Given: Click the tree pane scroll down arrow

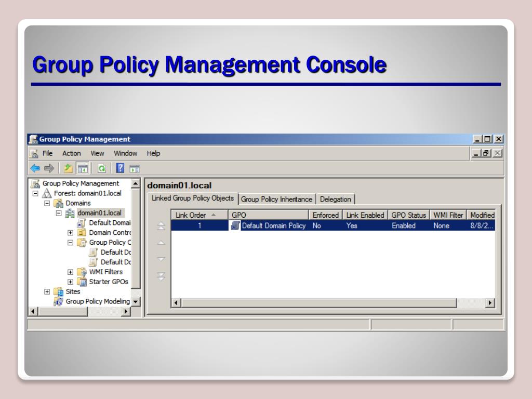Looking at the screenshot, I should tap(136, 302).
